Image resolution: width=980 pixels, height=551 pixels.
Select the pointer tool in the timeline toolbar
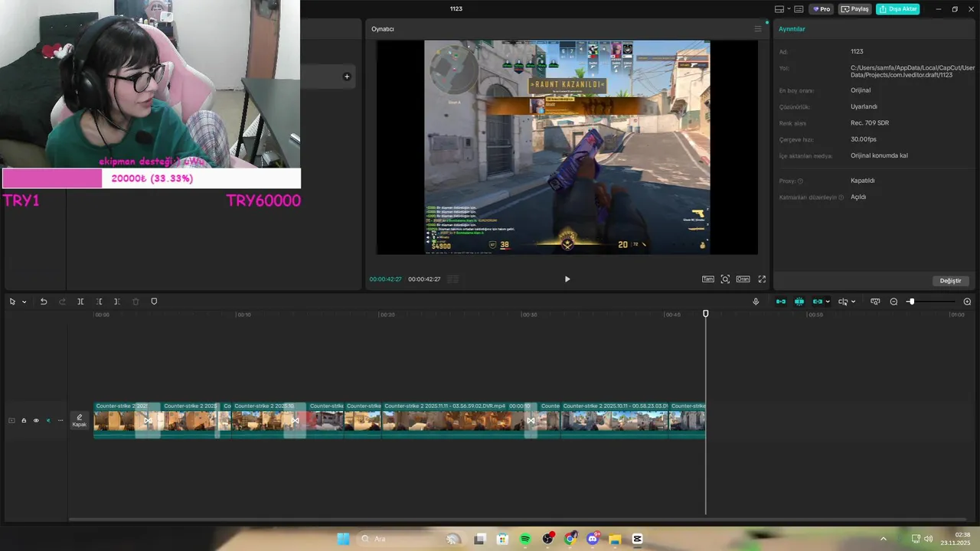(x=12, y=302)
